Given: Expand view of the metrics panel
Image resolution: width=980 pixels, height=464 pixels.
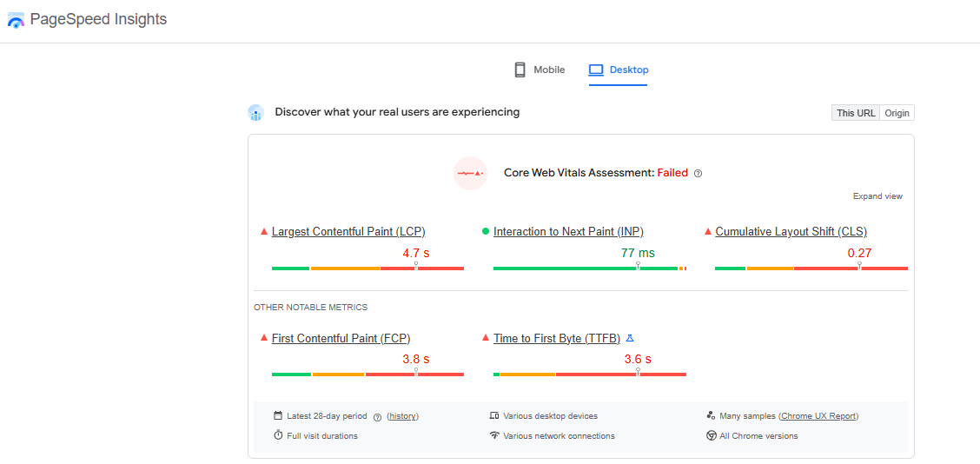Looking at the screenshot, I should pos(877,196).
